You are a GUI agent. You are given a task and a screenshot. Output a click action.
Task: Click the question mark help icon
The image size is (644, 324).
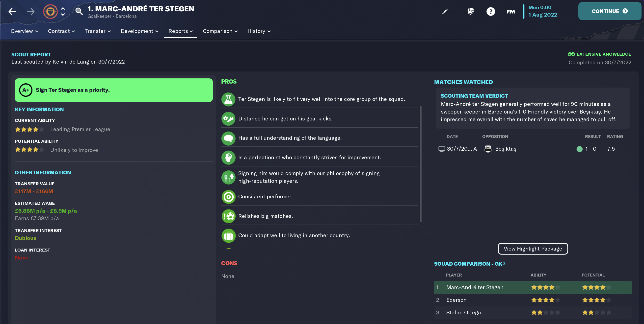pos(490,11)
